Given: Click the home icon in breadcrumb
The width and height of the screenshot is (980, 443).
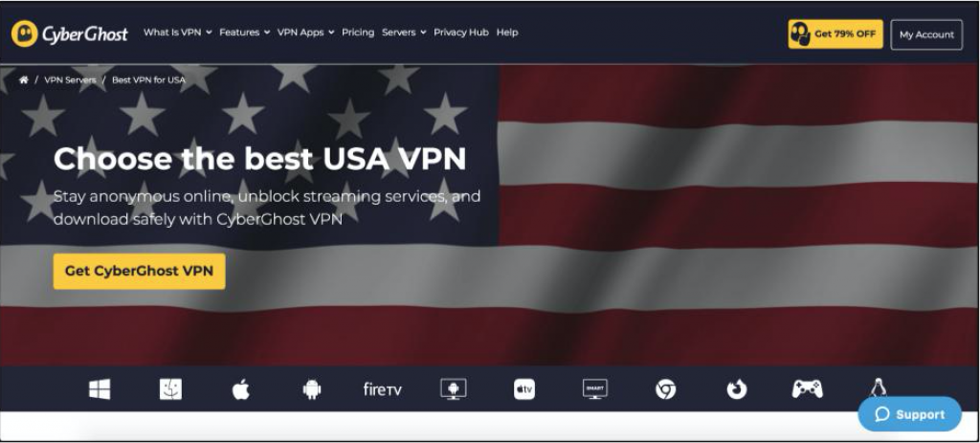Looking at the screenshot, I should tap(24, 80).
